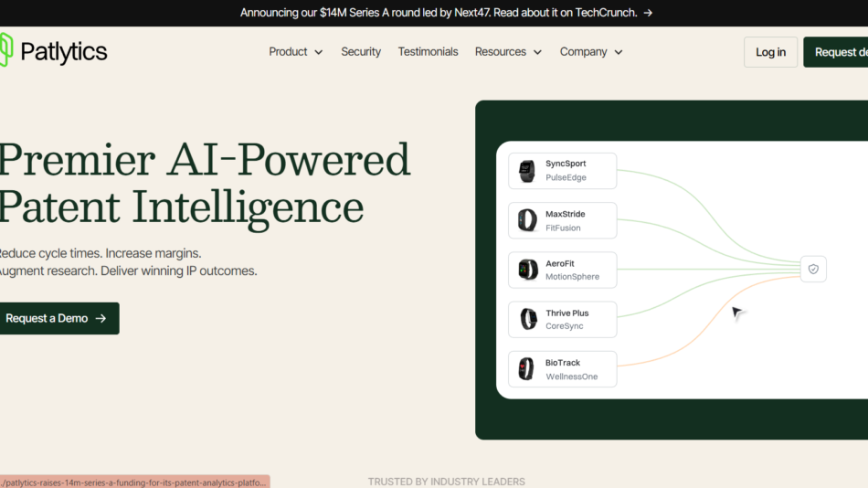Click the BioTrack band icon
The width and height of the screenshot is (868, 488).
(x=526, y=369)
